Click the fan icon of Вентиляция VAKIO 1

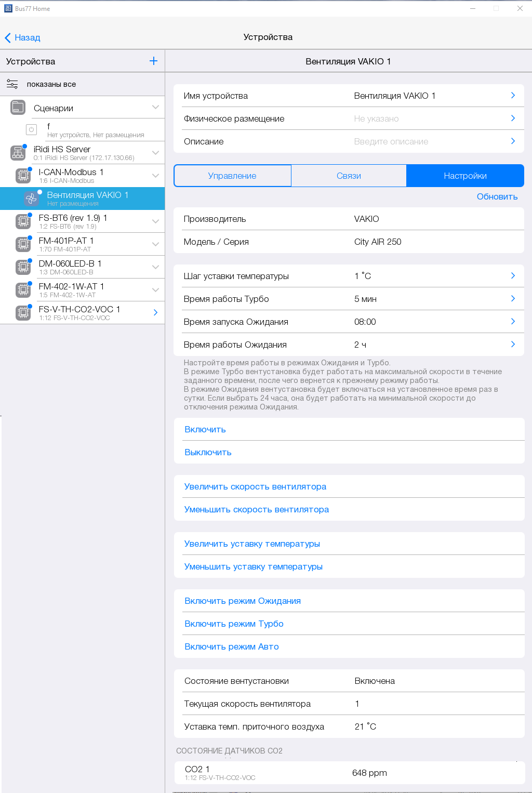pos(31,199)
